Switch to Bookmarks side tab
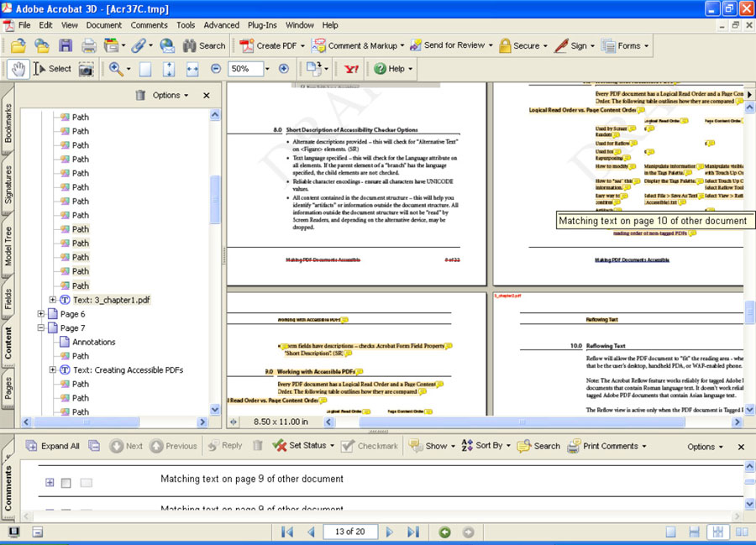Viewport: 756px width, 545px height. pos(8,123)
